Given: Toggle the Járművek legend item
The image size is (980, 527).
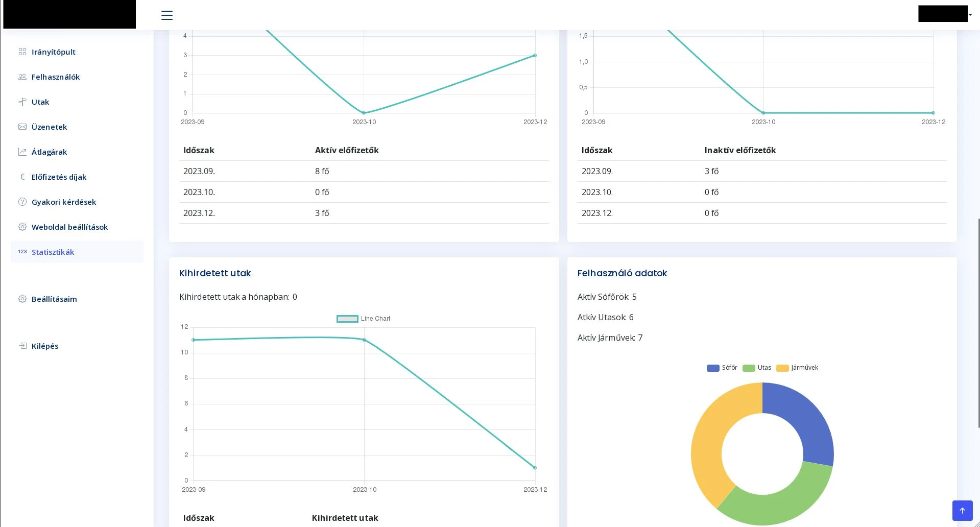Looking at the screenshot, I should 797,368.
